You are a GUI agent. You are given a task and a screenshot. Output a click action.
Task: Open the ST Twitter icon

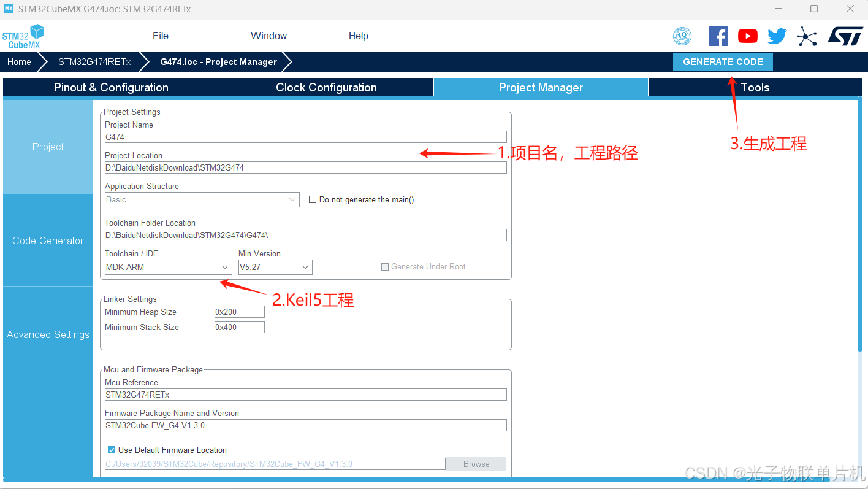pyautogui.click(x=777, y=36)
